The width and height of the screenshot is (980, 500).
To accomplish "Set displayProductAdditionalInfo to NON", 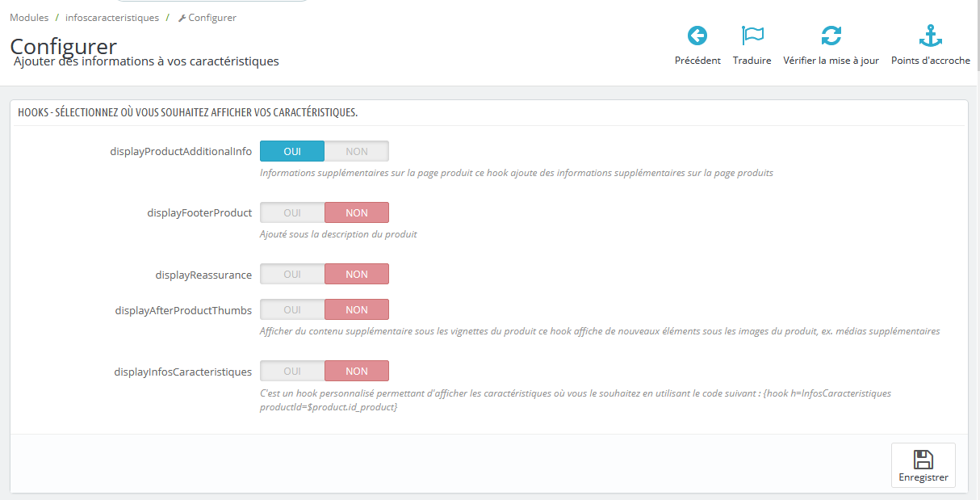I will pos(357,151).
